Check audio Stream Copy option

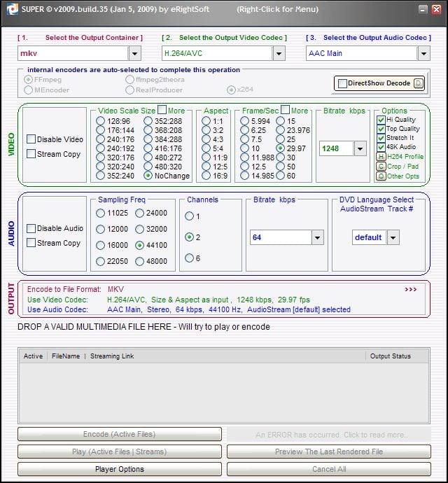(x=31, y=243)
